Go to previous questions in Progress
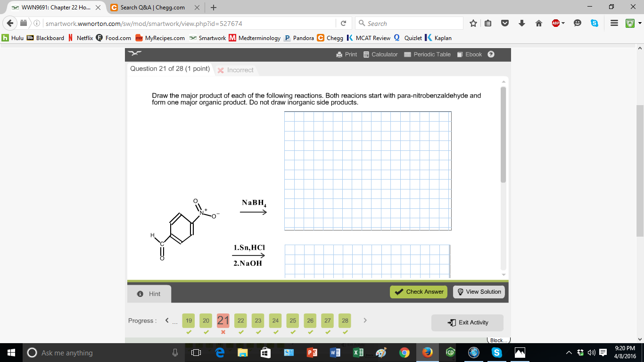The width and height of the screenshot is (644, 362). (x=166, y=321)
